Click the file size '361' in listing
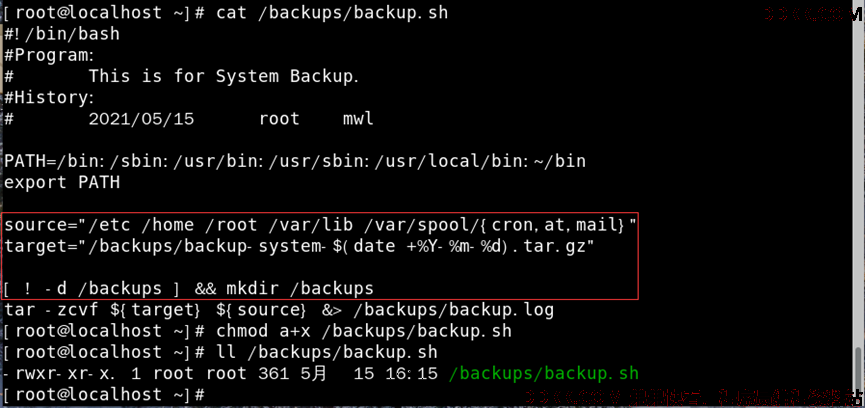The height and width of the screenshot is (408, 865). (x=274, y=374)
